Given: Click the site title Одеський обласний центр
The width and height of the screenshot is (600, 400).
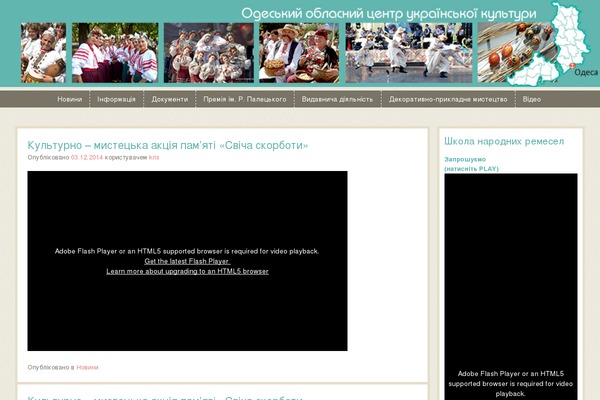Looking at the screenshot, I should pos(389,13).
